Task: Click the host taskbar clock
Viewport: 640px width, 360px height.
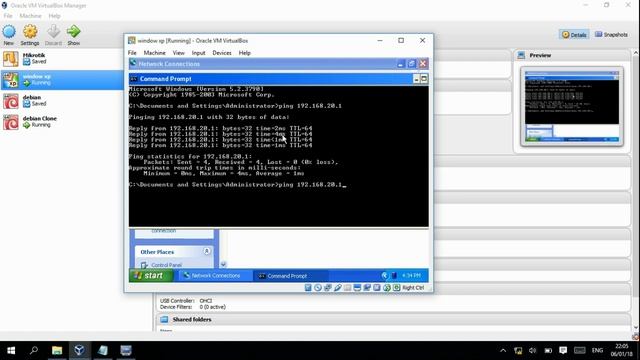Action: pos(621,351)
